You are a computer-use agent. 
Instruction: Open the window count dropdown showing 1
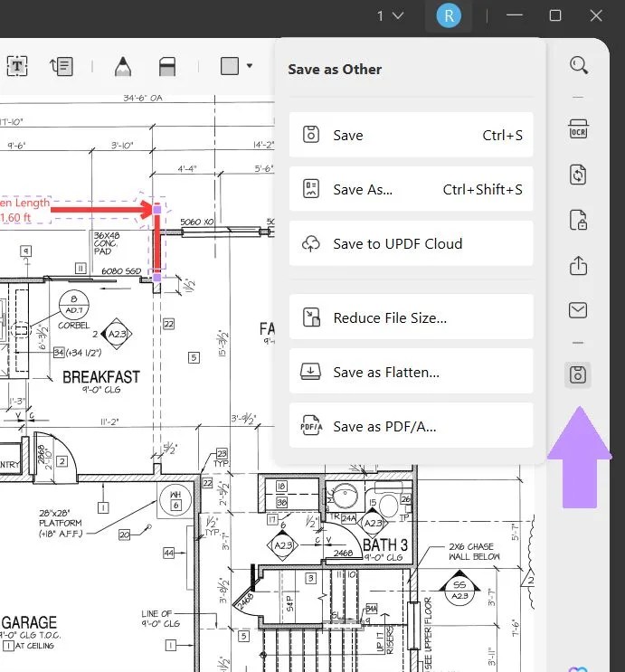[x=390, y=16]
